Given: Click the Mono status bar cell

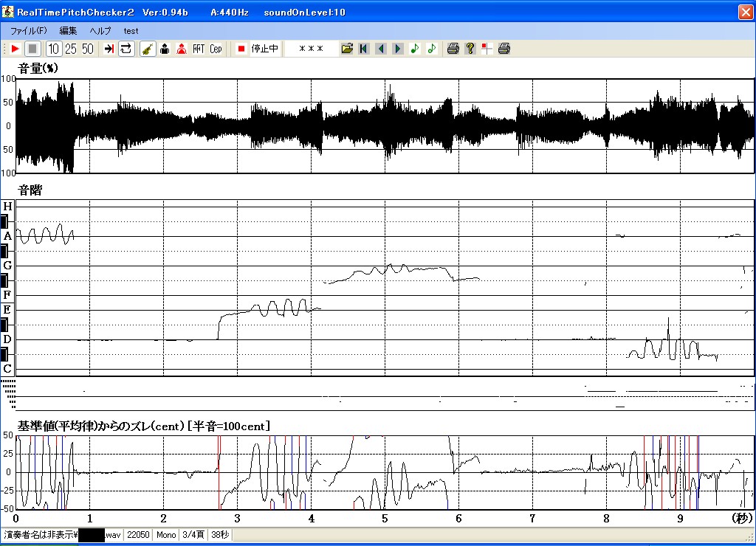Looking at the screenshot, I should [166, 535].
